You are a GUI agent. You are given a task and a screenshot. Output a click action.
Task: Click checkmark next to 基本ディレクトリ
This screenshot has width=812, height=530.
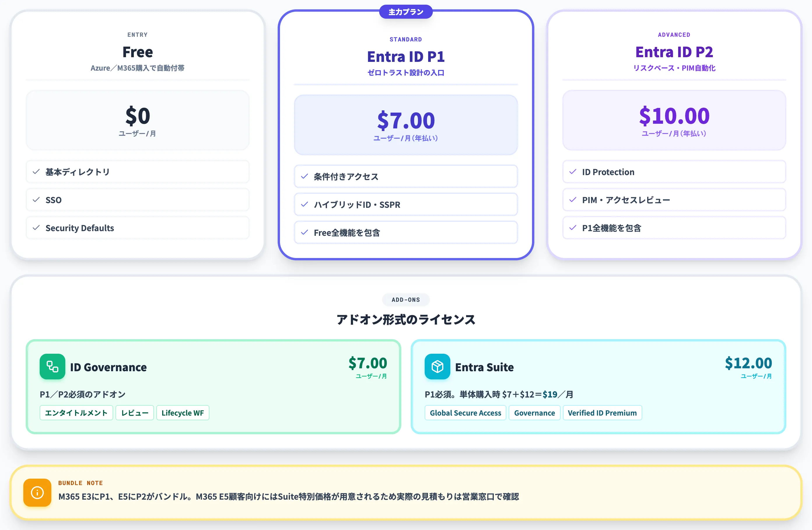(36, 171)
